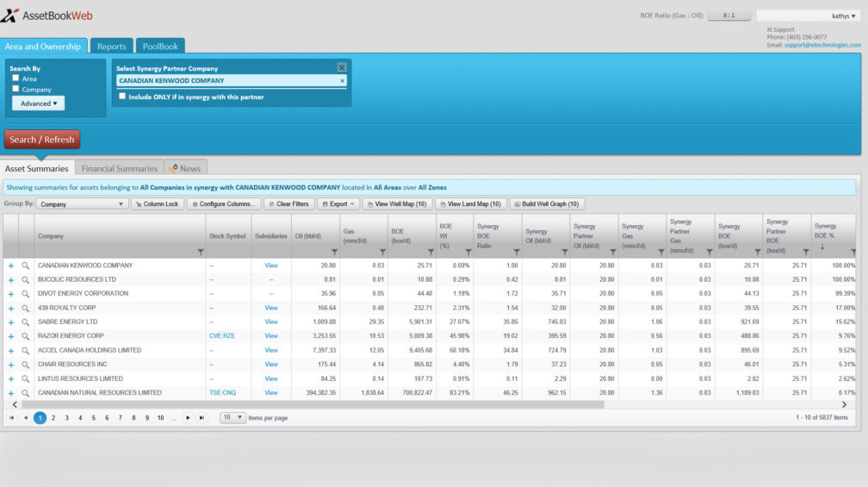The height and width of the screenshot is (487, 868).
Task: Go to page 5 of results
Action: coord(94,418)
